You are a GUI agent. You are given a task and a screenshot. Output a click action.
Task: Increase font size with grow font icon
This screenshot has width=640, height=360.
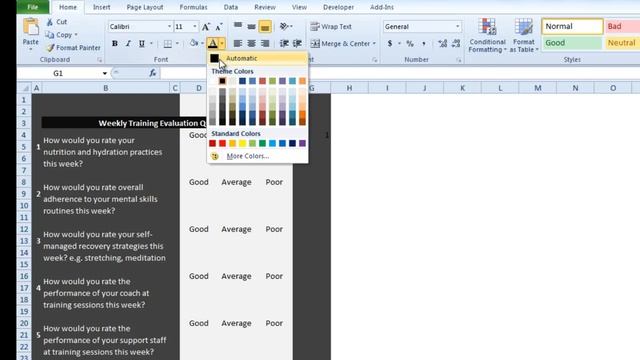206,27
